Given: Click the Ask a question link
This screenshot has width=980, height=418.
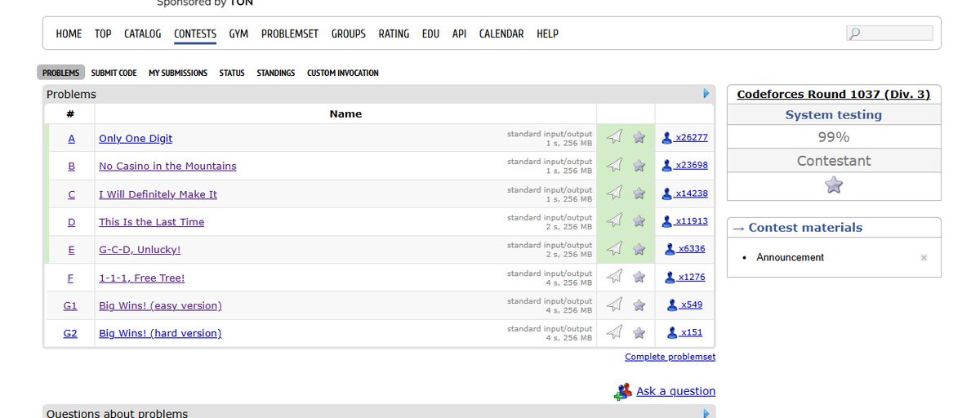Looking at the screenshot, I should click(x=675, y=391).
